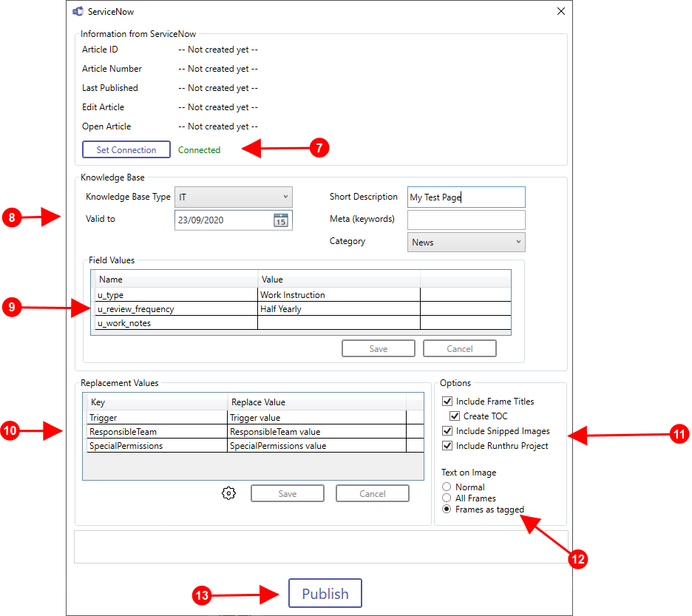Click the Replace Value column header
Viewport: 692px width, 616px height.
[x=317, y=402]
